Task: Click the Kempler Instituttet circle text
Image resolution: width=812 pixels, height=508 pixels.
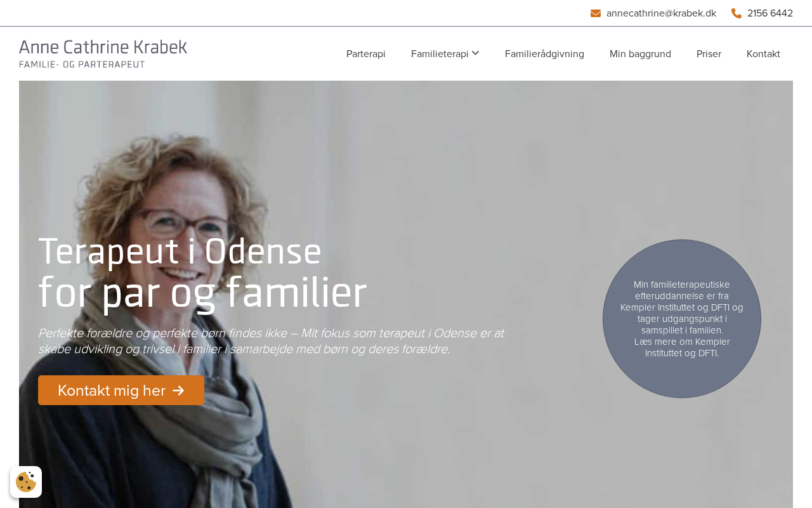Action: [682, 319]
